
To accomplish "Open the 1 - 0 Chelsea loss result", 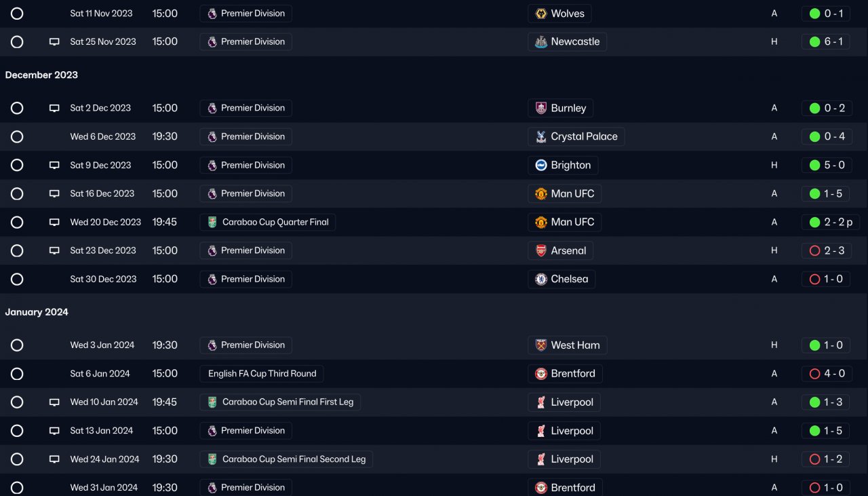I will [826, 280].
